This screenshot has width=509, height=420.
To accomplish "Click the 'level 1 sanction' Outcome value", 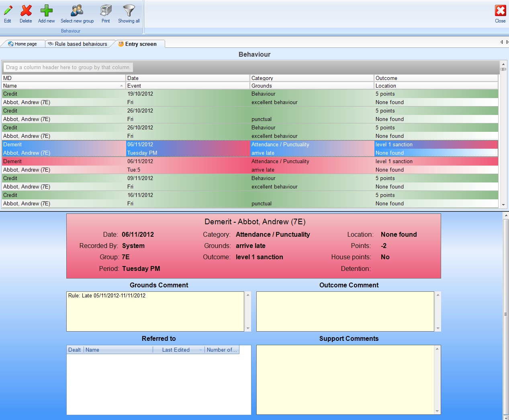I will coord(260,257).
